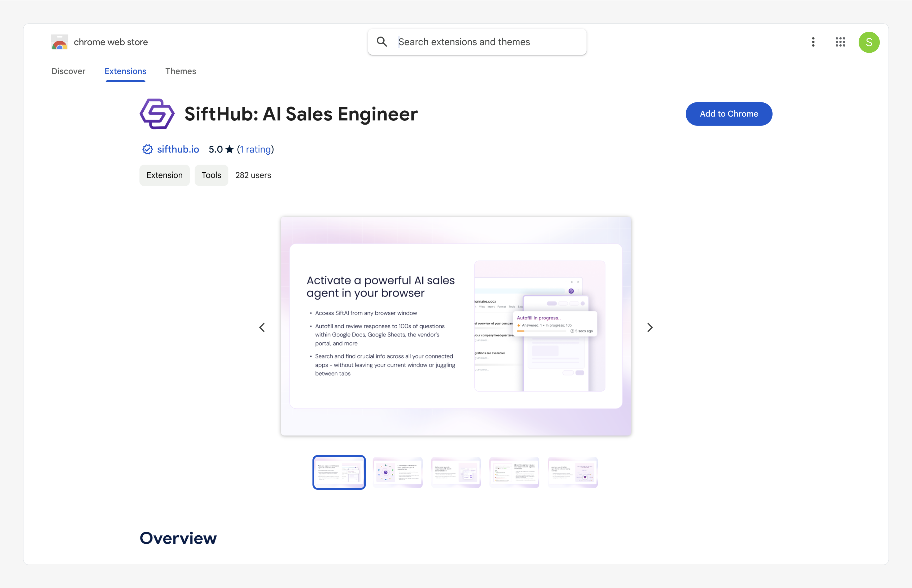Open the sifthub.io publisher link
912x588 pixels.
[178, 149]
